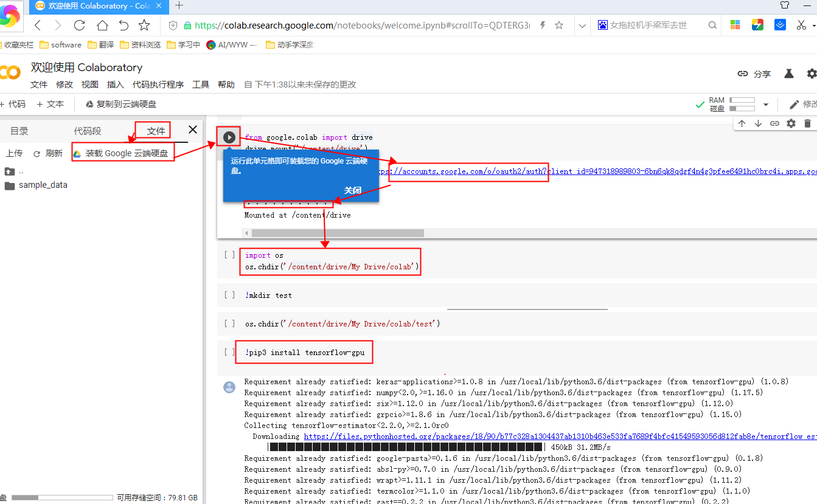Move the cell up with arrow icon

742,123
